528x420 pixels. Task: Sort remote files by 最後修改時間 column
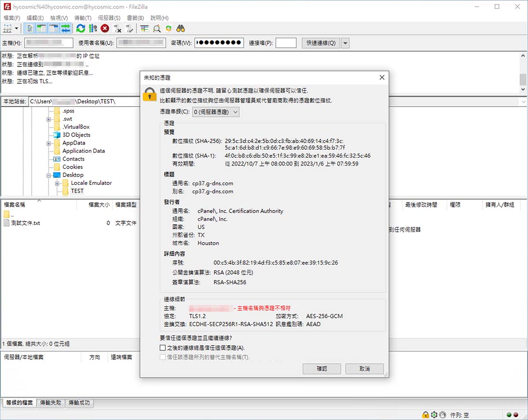pos(424,205)
